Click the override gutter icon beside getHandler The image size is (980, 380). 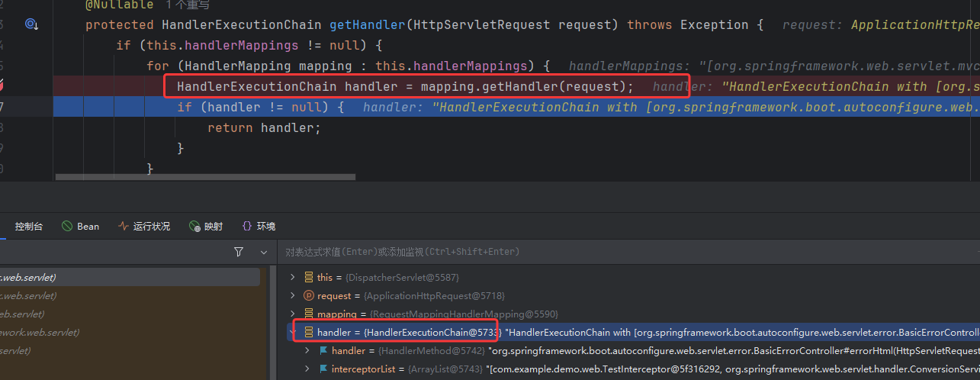pos(31,25)
